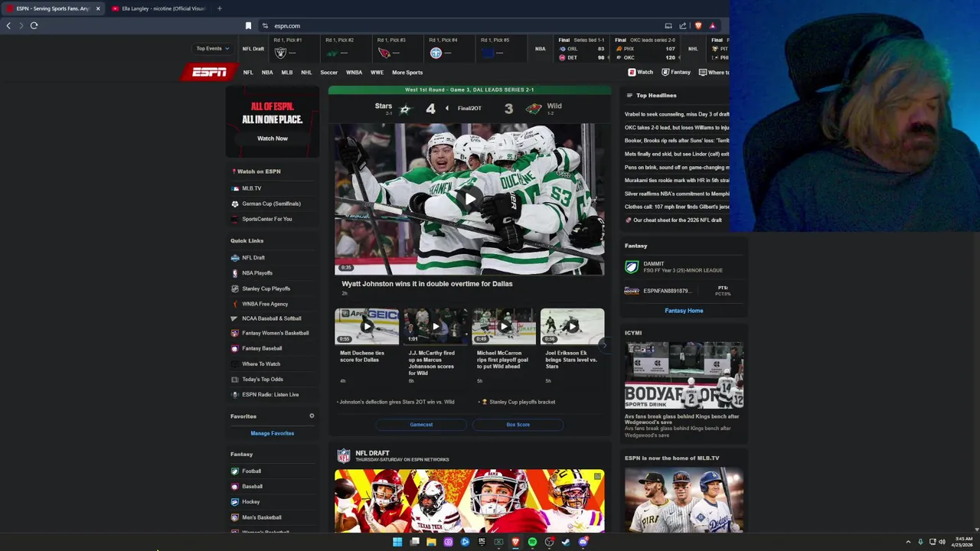Open File Explorer from the taskbar
The width and height of the screenshot is (980, 551).
point(431,542)
